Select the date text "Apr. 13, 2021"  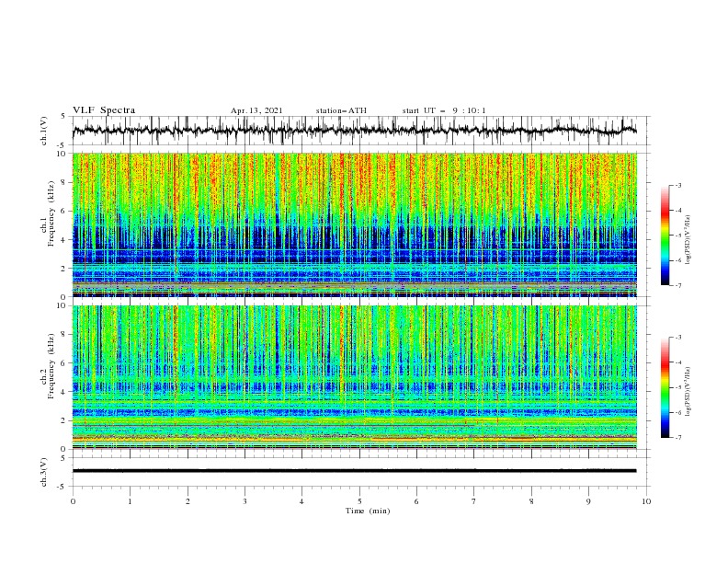256,110
